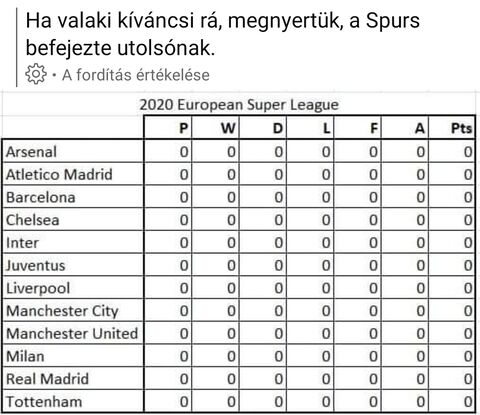Screen dimensions: 480x415
Task: Select Tottenham's Pts value cell
Action: click(452, 401)
